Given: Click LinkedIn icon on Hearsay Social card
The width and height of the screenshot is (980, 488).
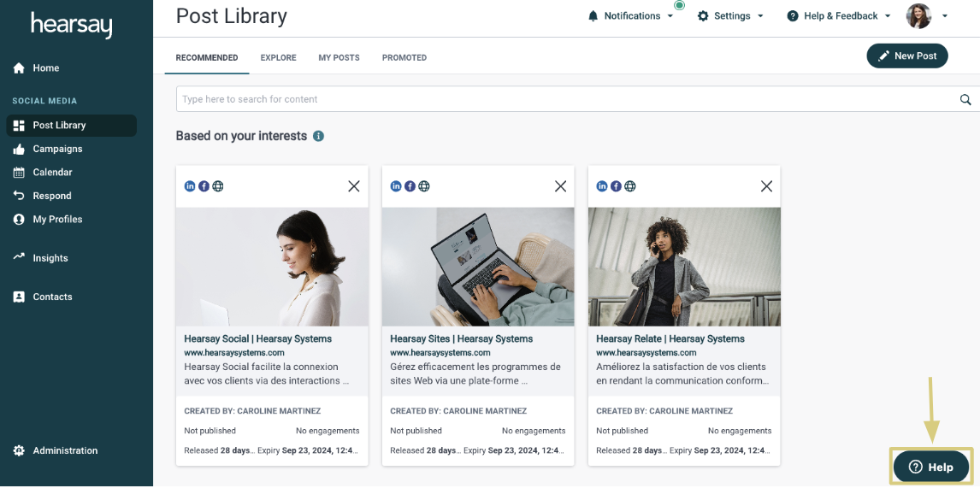Looking at the screenshot, I should click(189, 186).
